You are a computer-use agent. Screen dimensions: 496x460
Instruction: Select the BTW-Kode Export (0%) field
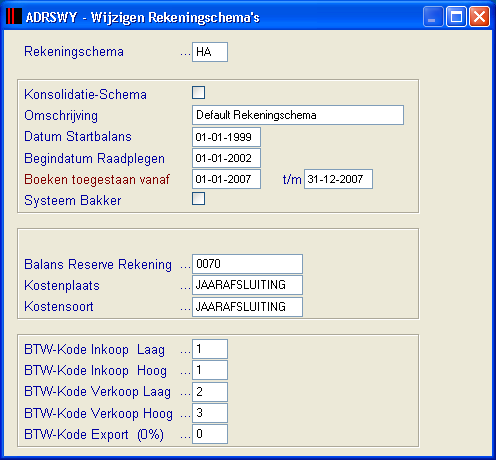210,434
